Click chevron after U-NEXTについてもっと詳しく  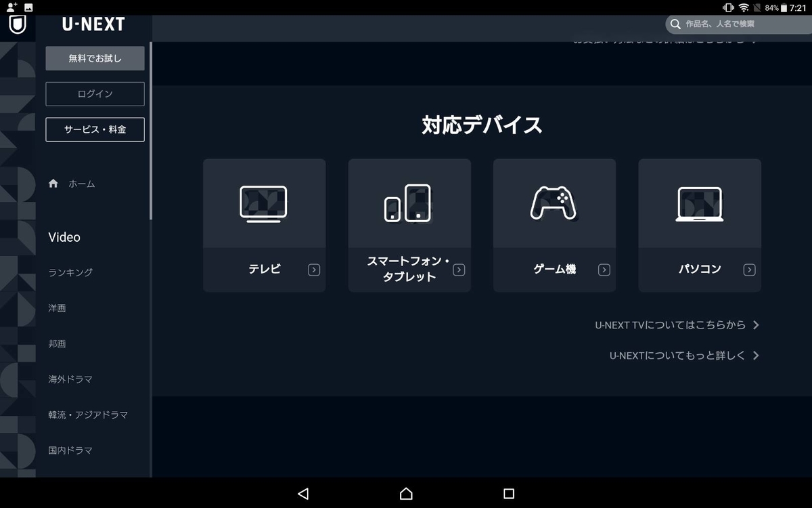tap(756, 356)
